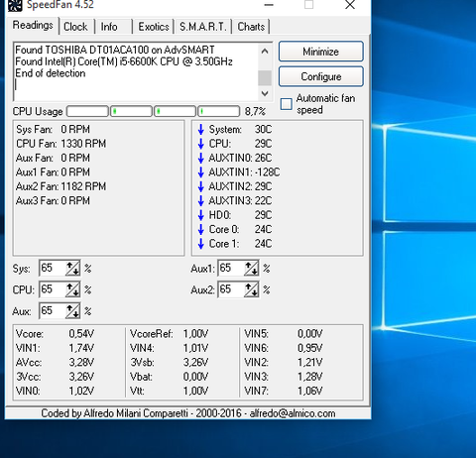Open the Charts tab
Screen dimensions: 476x458
(x=251, y=27)
